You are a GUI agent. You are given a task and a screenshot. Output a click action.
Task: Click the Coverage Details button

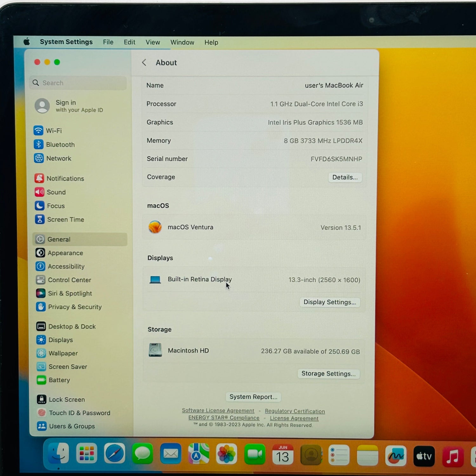click(345, 177)
